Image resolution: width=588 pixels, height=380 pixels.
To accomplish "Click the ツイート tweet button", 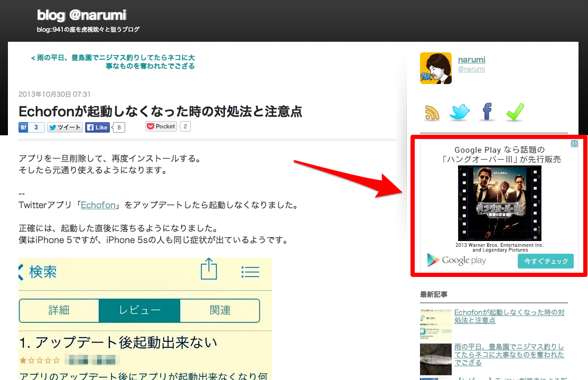I will 65,127.
